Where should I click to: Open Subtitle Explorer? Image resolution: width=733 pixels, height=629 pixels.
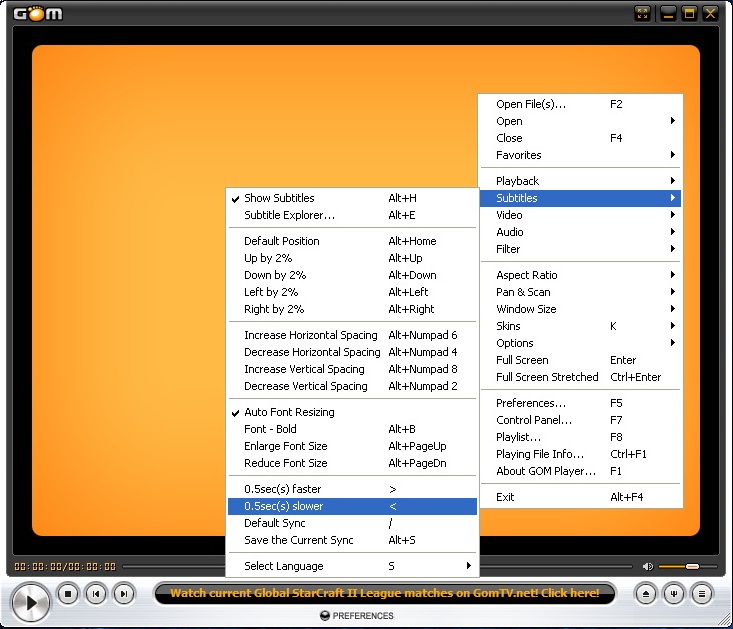[352, 215]
